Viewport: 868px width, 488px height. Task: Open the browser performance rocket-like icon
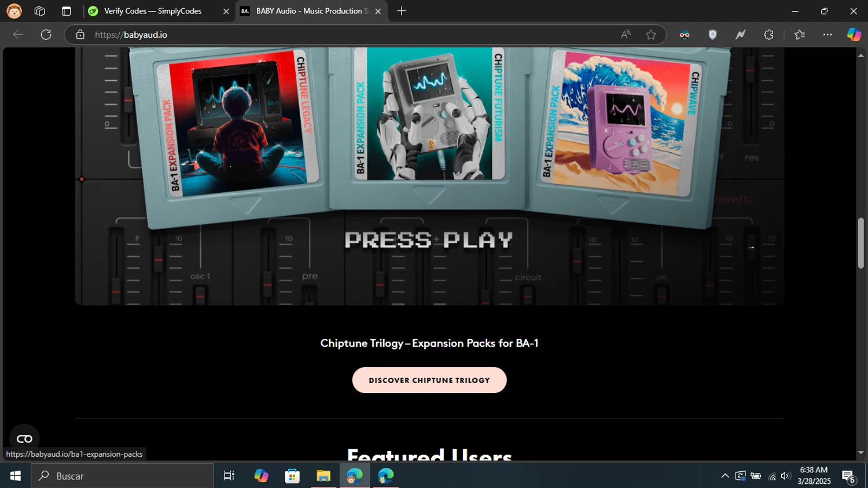click(741, 35)
